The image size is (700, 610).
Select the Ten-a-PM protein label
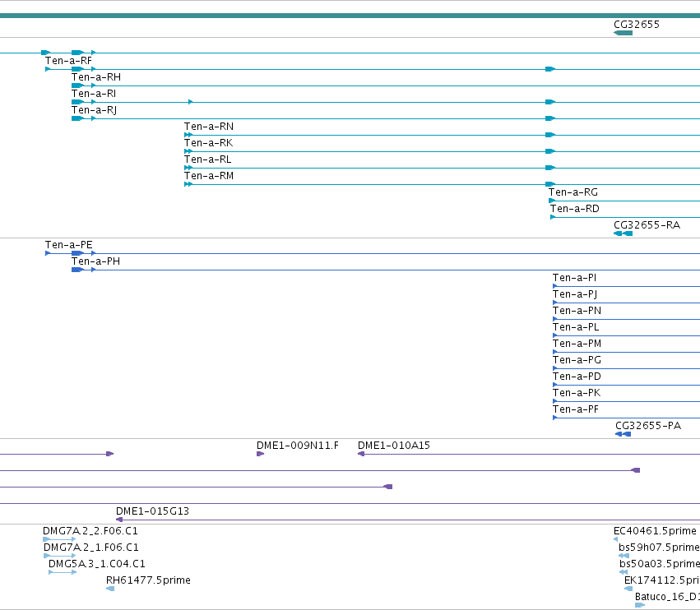[577, 344]
